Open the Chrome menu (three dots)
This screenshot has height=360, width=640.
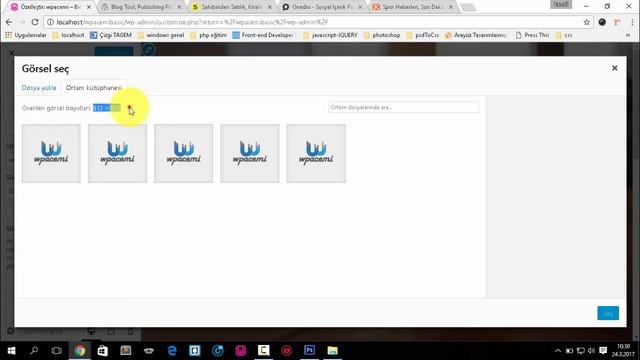tap(632, 22)
